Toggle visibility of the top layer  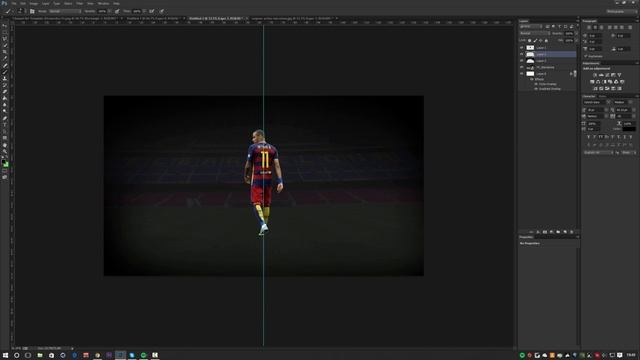(x=522, y=48)
